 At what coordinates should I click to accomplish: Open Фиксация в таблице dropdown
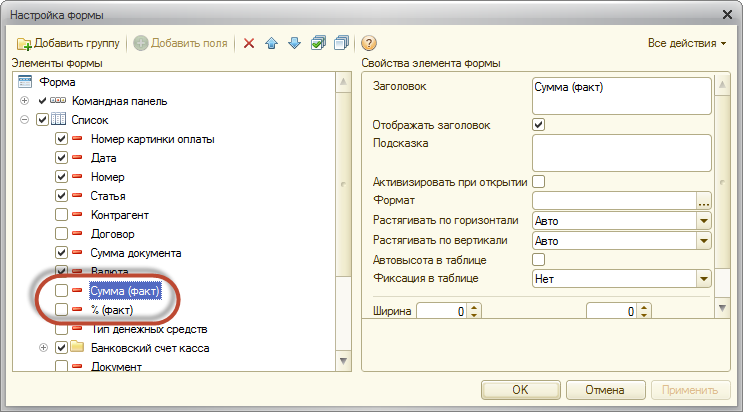click(x=704, y=279)
